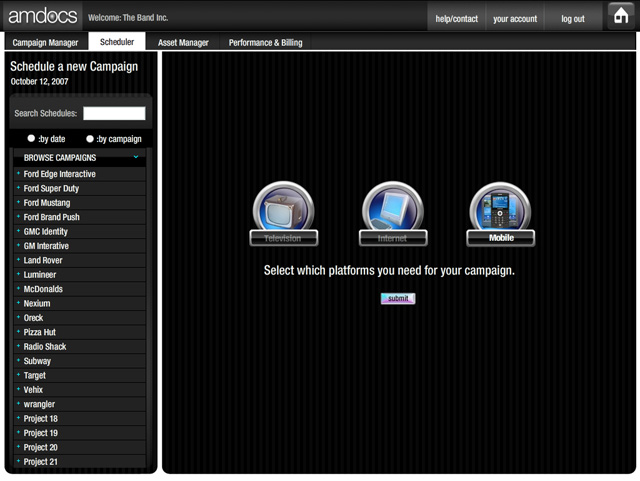
Task: Click the amdocs logo
Action: coord(42,16)
